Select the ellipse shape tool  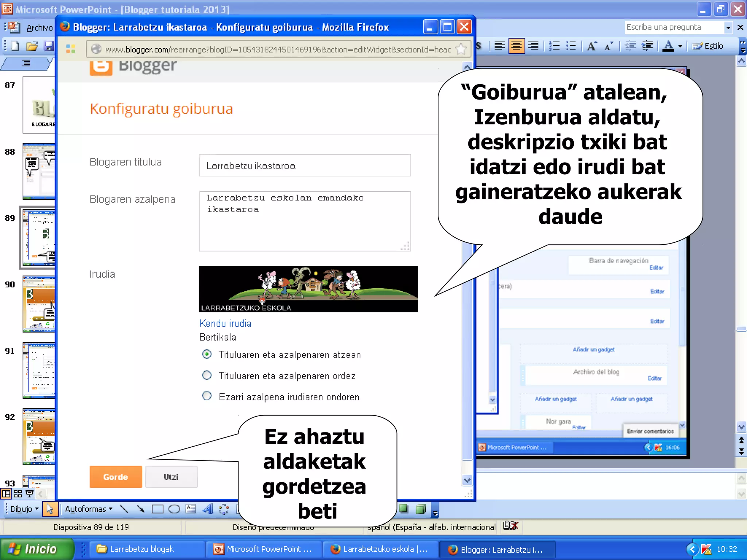tap(174, 509)
